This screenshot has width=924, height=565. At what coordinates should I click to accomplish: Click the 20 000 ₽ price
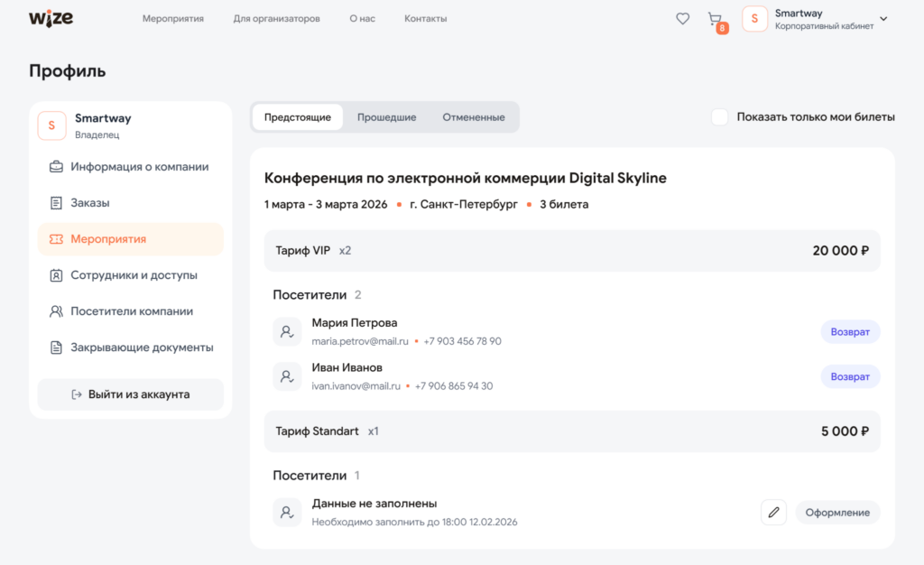840,251
